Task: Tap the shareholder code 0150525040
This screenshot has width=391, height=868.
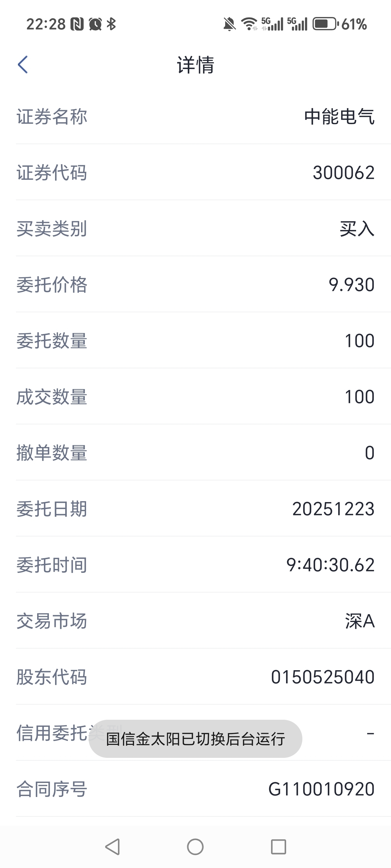Action: click(323, 677)
